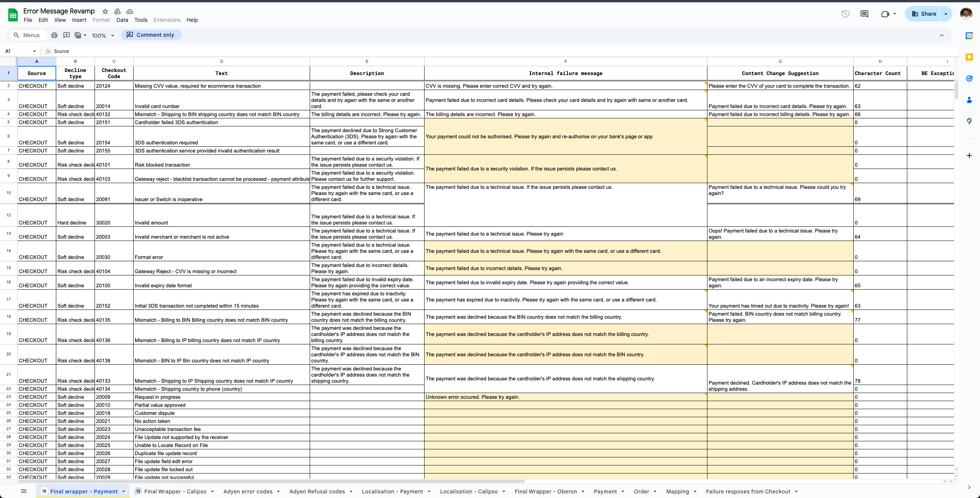Open Google Calendar in side panel
This screenshot has width=980, height=498.
(969, 36)
